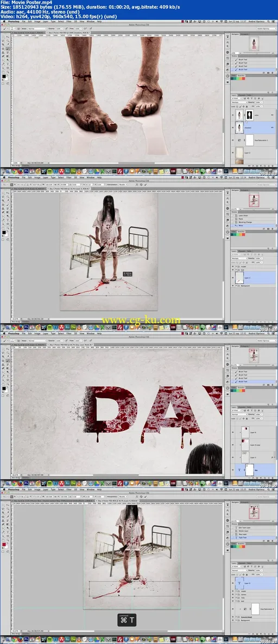Open the Filter menu in the second frame

coord(68,177)
